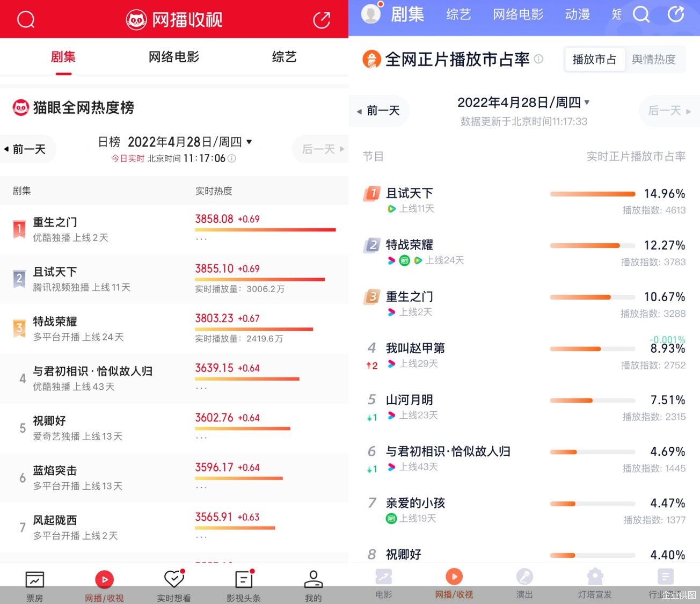This screenshot has width=700, height=604.
Task: Tap the info icon next to 全网正片播放市占率
Action: 538,59
